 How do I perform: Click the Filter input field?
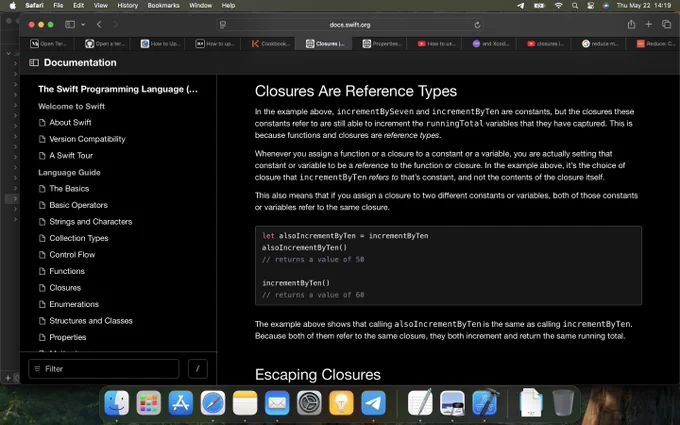tap(104, 369)
